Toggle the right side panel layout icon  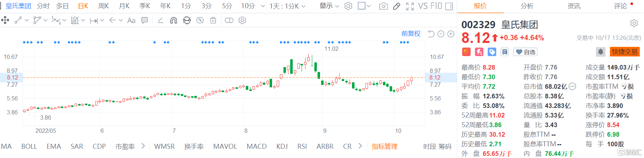[x=449, y=6]
